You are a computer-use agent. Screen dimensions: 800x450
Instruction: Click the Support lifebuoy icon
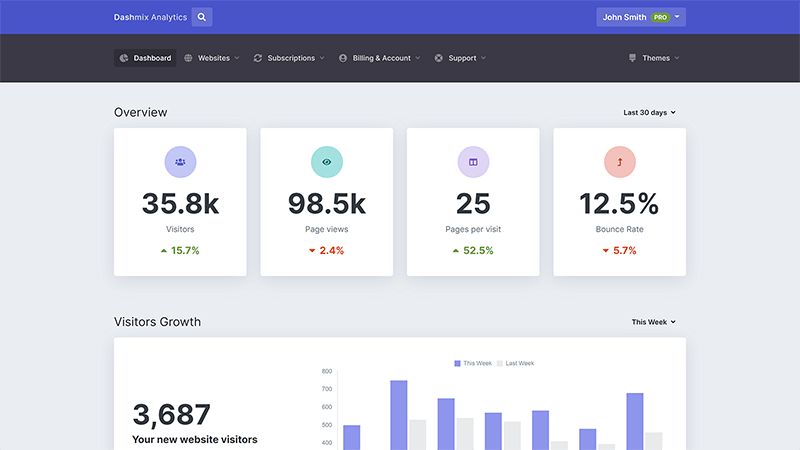point(439,58)
